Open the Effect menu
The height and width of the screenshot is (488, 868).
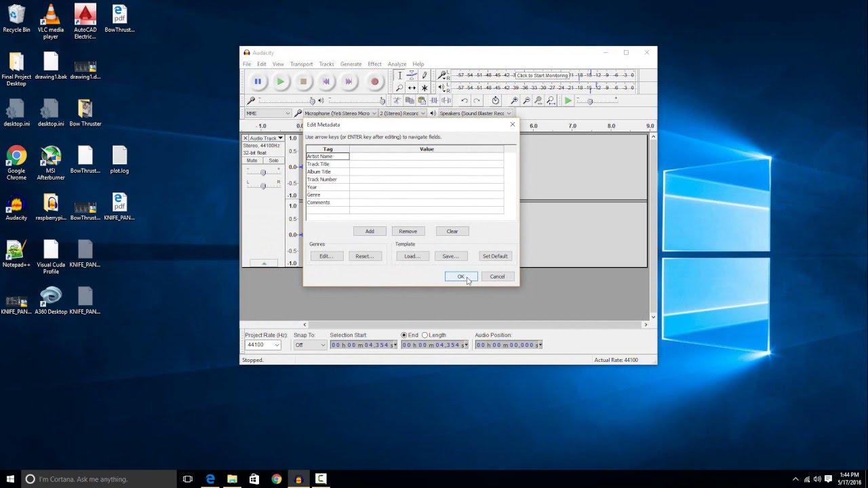[374, 64]
